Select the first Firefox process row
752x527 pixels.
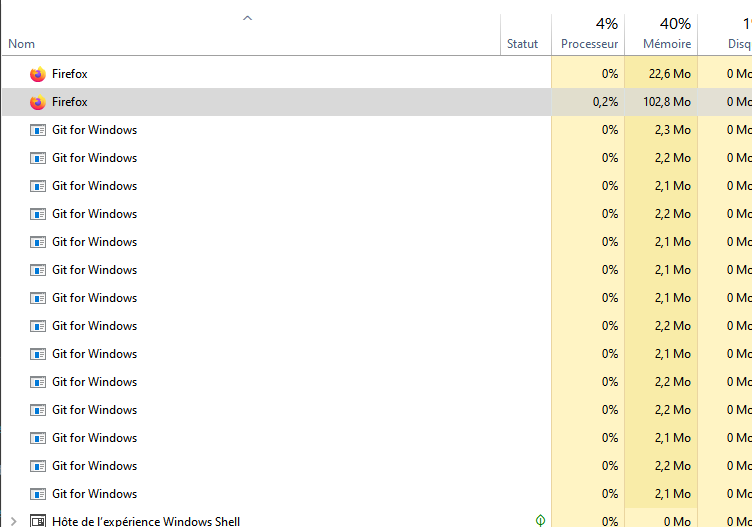[376, 74]
